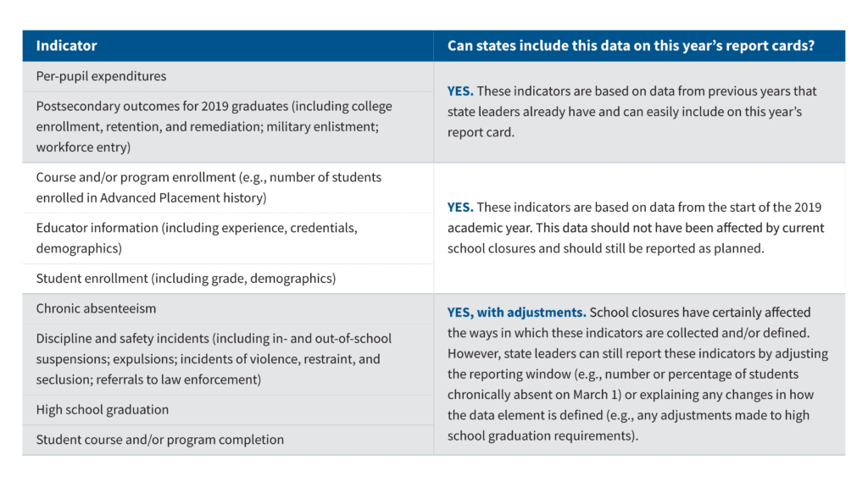Screen dimensions: 868x482
Task: Click the Student course and/or program completion row
Action: 159,440
